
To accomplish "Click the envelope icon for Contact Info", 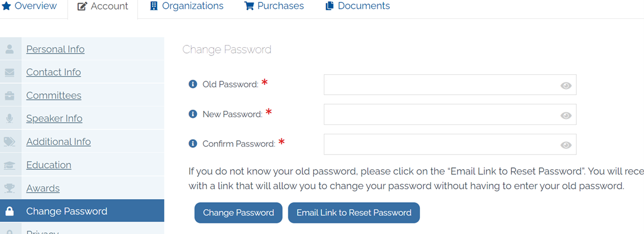I will coord(9,72).
